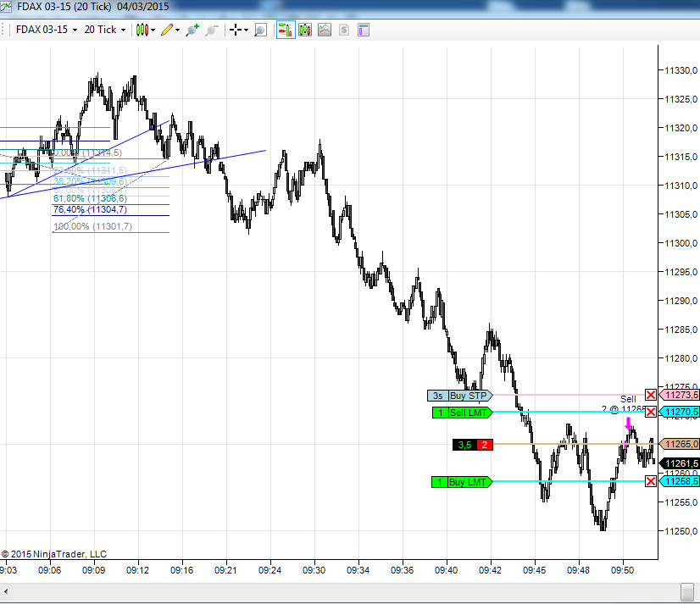Open the crosshair cursor type dropdown
Screen dimensions: 700x604
coord(238,30)
